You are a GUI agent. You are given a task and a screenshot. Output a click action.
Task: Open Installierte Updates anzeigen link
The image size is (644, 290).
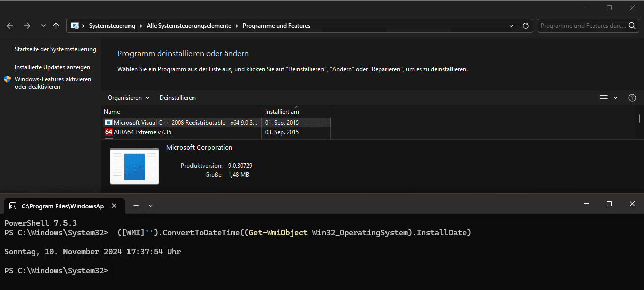(x=52, y=67)
